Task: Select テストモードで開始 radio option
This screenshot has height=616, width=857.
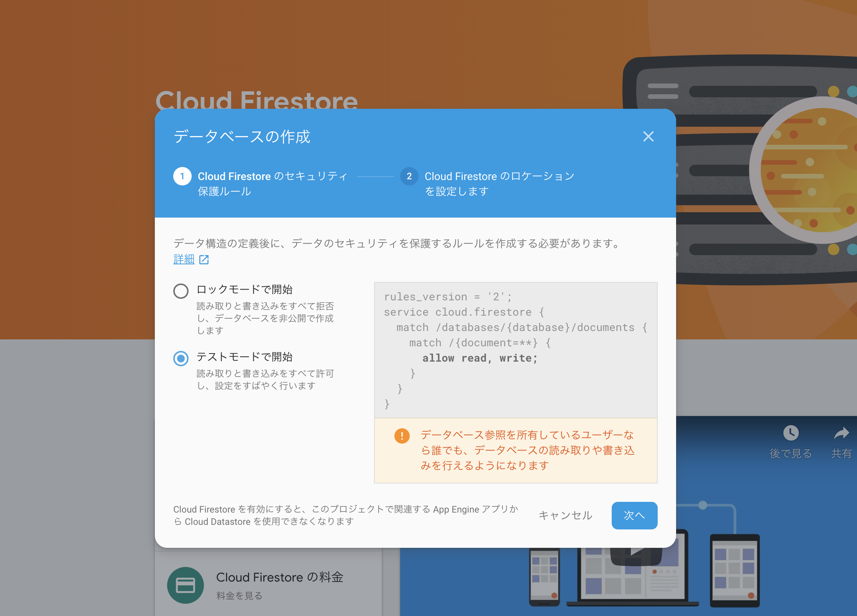Action: pyautogui.click(x=181, y=358)
